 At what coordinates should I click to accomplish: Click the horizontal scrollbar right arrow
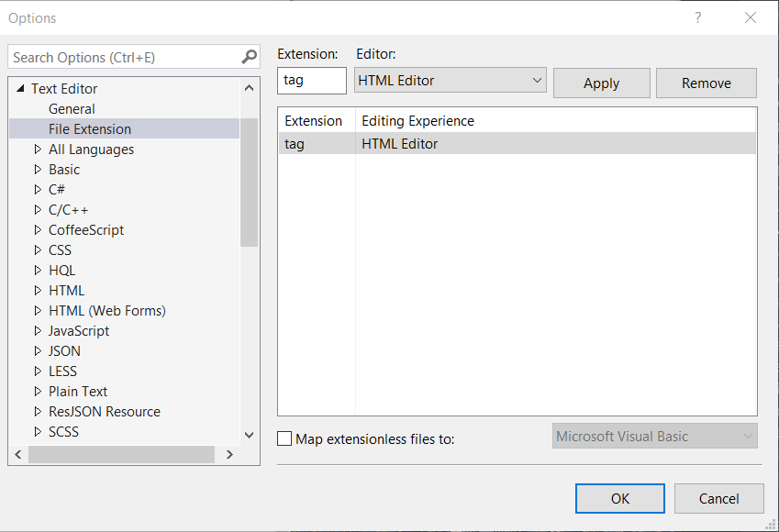pos(231,454)
